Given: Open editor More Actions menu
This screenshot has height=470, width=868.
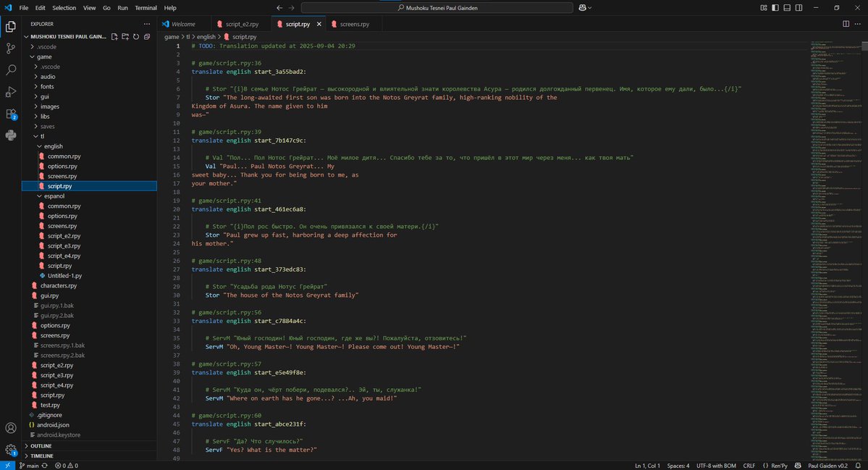Looking at the screenshot, I should (857, 24).
